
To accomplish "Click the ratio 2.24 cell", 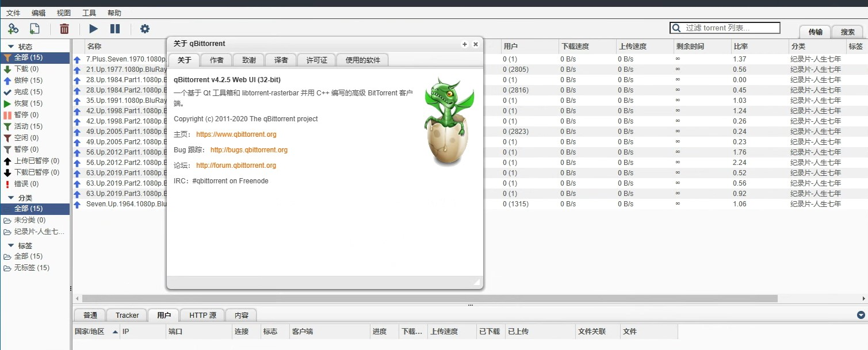I will (x=760, y=163).
